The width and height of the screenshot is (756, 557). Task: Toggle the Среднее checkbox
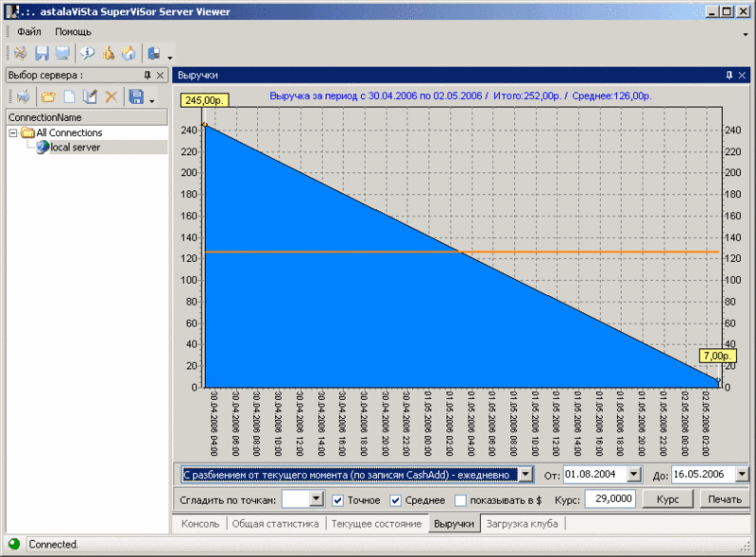395,500
